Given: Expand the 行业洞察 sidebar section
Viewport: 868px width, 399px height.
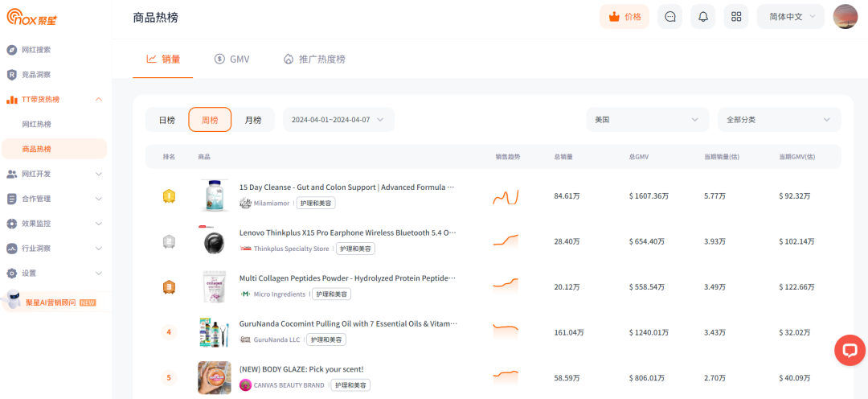Looking at the screenshot, I should click(x=99, y=249).
